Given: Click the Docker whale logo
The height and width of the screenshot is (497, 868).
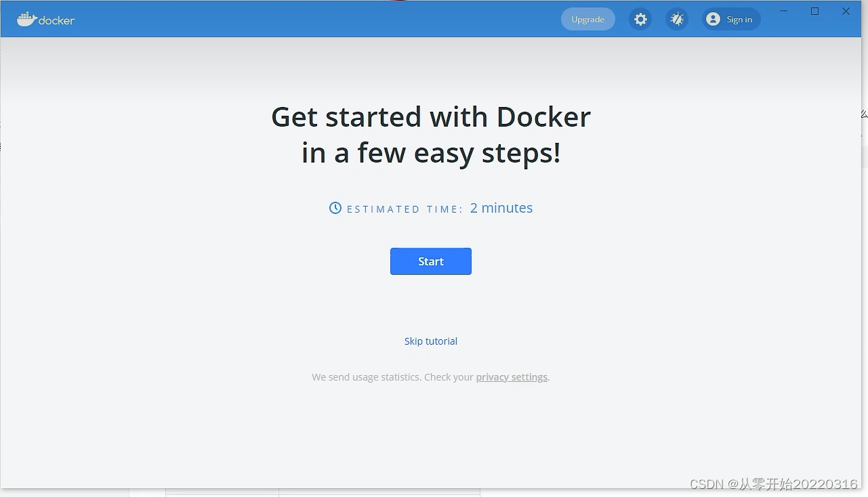Looking at the screenshot, I should (46, 20).
